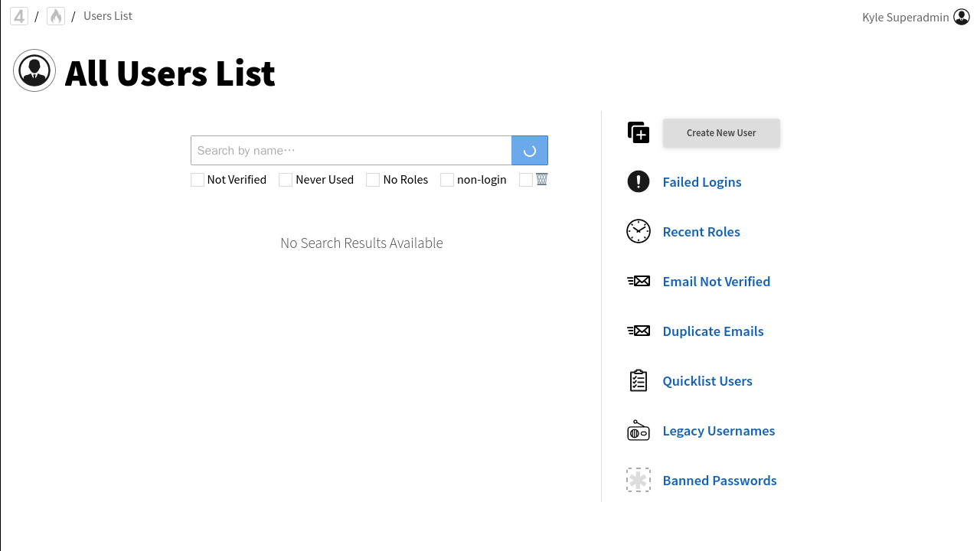Image resolution: width=980 pixels, height=551 pixels.
Task: Enable the Not Verified checkbox
Action: [x=198, y=180]
